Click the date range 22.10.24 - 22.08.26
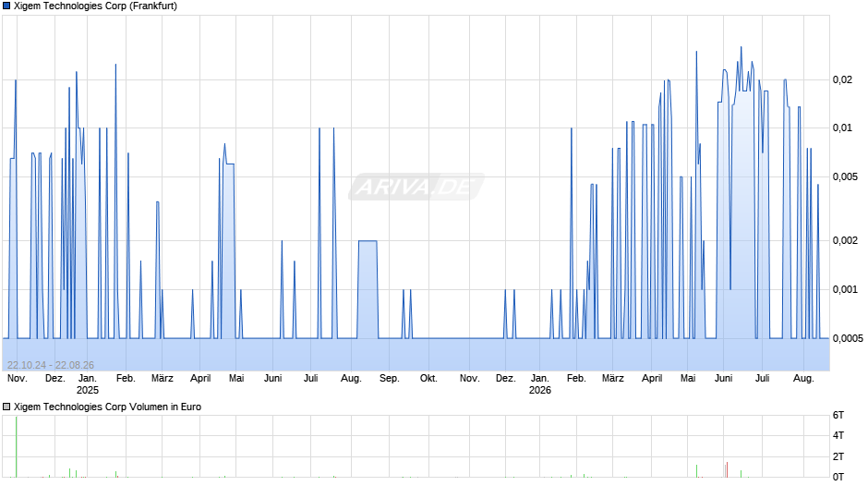 point(51,365)
